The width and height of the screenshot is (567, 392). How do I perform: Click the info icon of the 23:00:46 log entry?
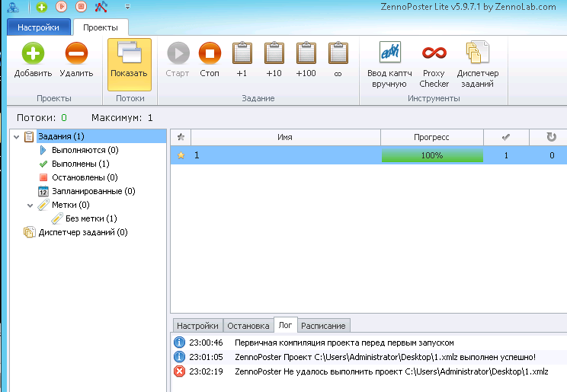tap(179, 342)
